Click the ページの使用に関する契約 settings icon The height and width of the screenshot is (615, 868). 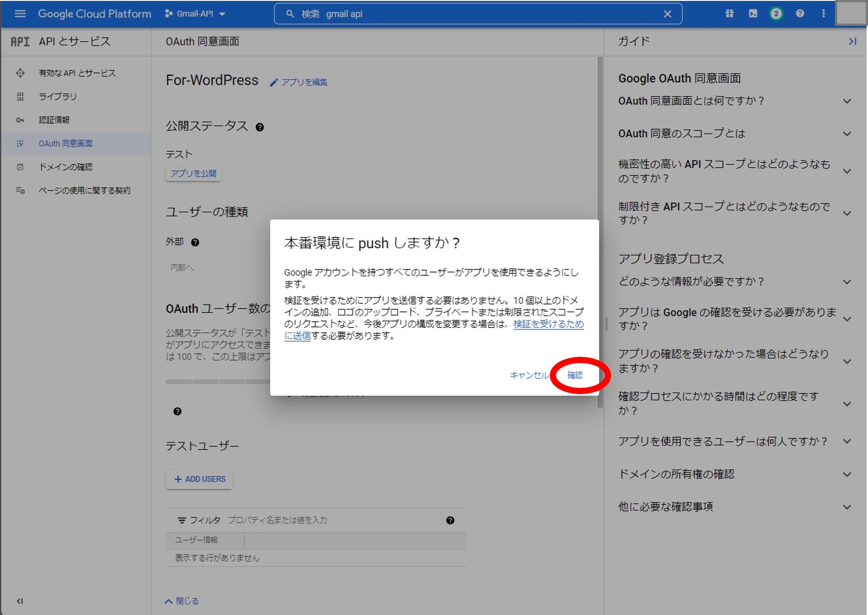point(20,191)
